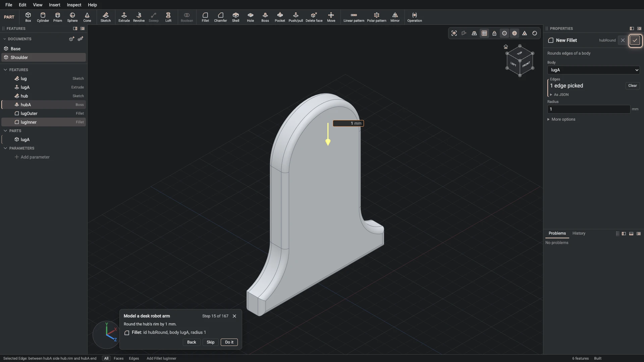This screenshot has width=644, height=362.
Task: Clear the picked edges
Action: point(632,86)
